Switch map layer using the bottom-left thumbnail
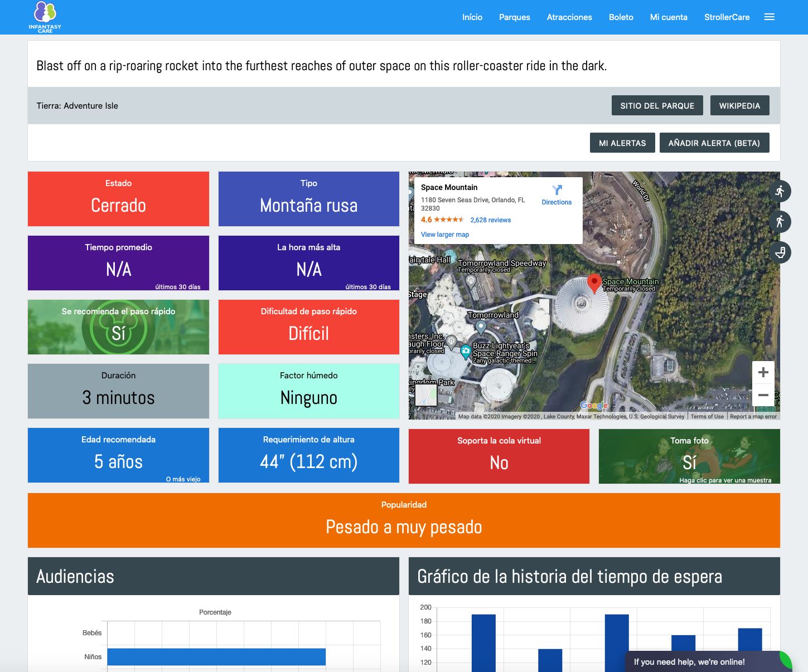The height and width of the screenshot is (672, 808). pyautogui.click(x=426, y=396)
